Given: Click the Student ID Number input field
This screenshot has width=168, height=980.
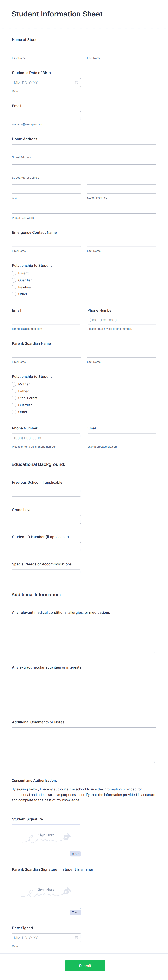Looking at the screenshot, I should pyautogui.click(x=46, y=546).
